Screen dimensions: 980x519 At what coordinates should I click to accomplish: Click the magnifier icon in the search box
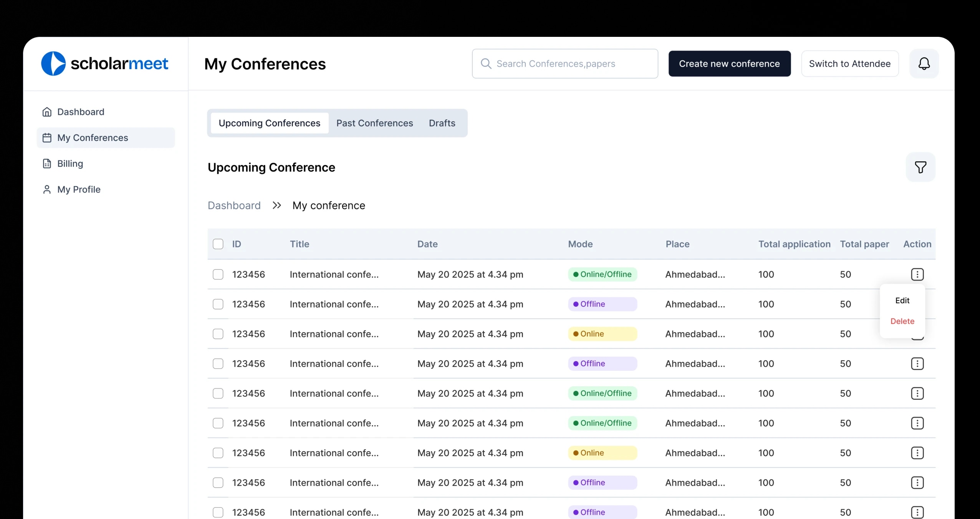coord(486,64)
